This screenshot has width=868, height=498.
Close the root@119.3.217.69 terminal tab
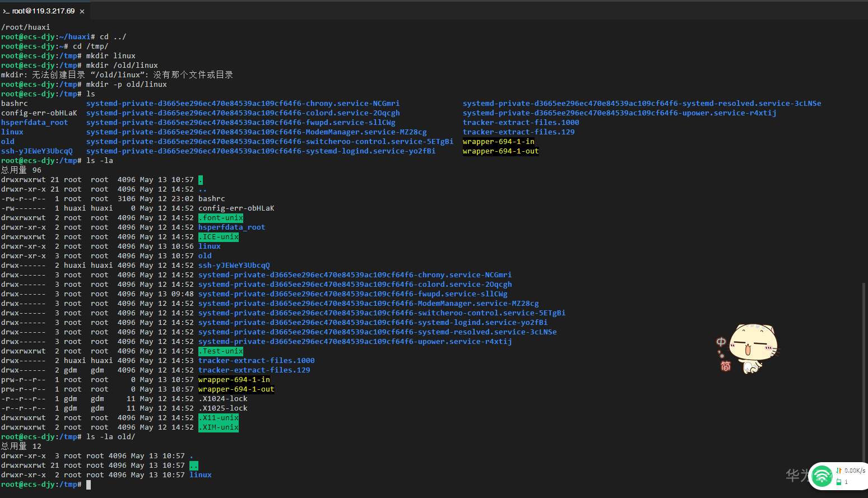[82, 11]
